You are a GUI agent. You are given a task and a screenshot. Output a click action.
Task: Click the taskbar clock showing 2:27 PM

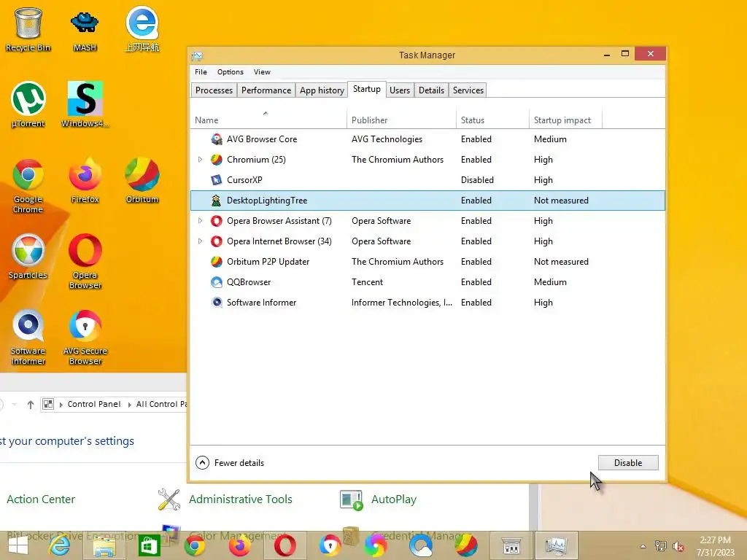click(x=715, y=546)
